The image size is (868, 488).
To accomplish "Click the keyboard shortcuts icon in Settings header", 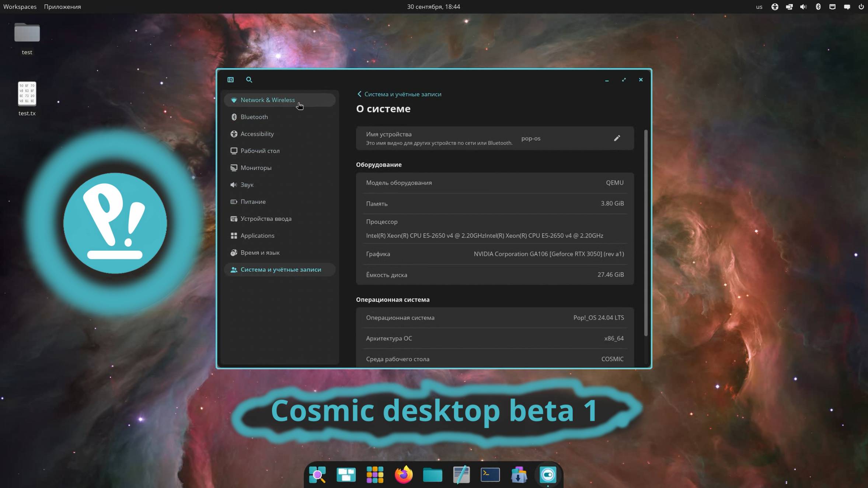I will [x=231, y=80].
